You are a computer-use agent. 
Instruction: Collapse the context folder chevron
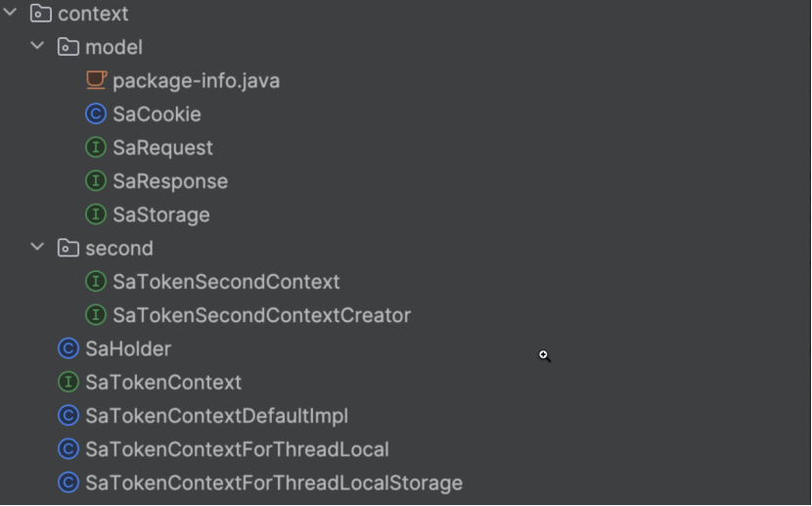point(11,13)
